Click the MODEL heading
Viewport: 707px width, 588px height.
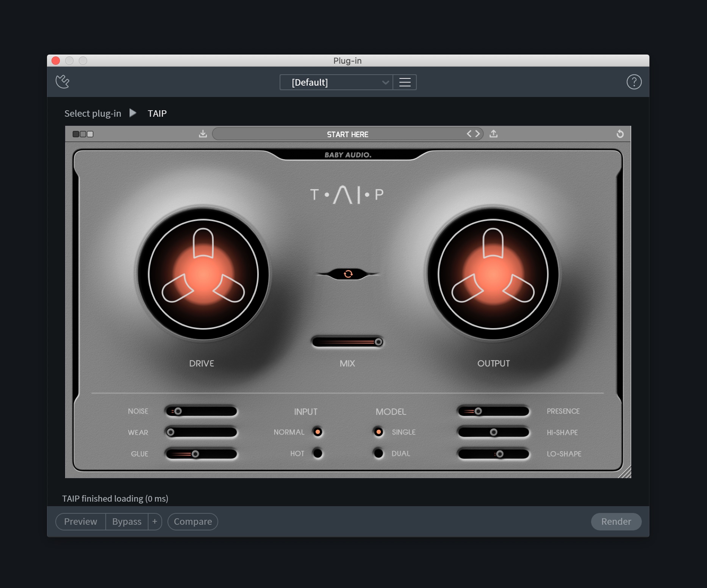(x=391, y=411)
